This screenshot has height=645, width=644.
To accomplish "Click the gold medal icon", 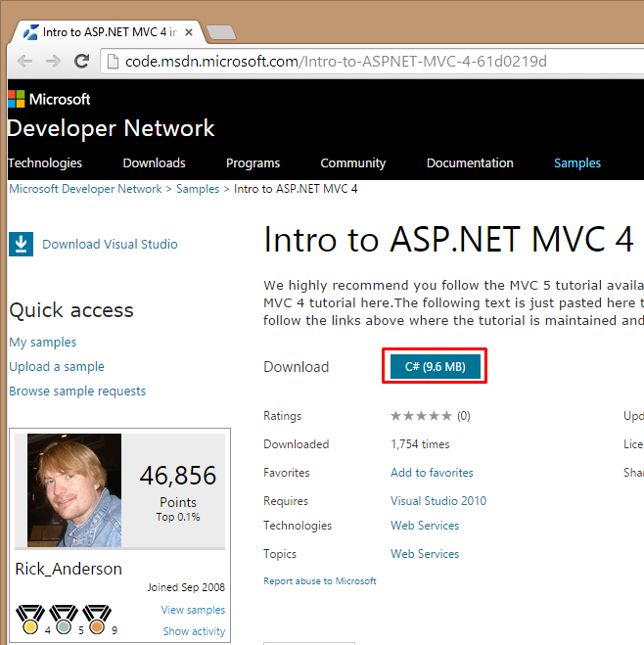I will coord(30,620).
